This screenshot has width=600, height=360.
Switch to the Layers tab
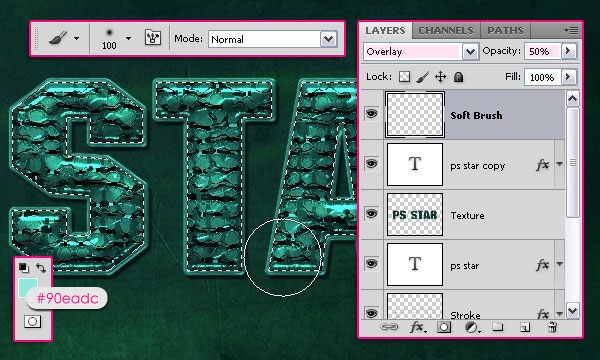pyautogui.click(x=385, y=31)
